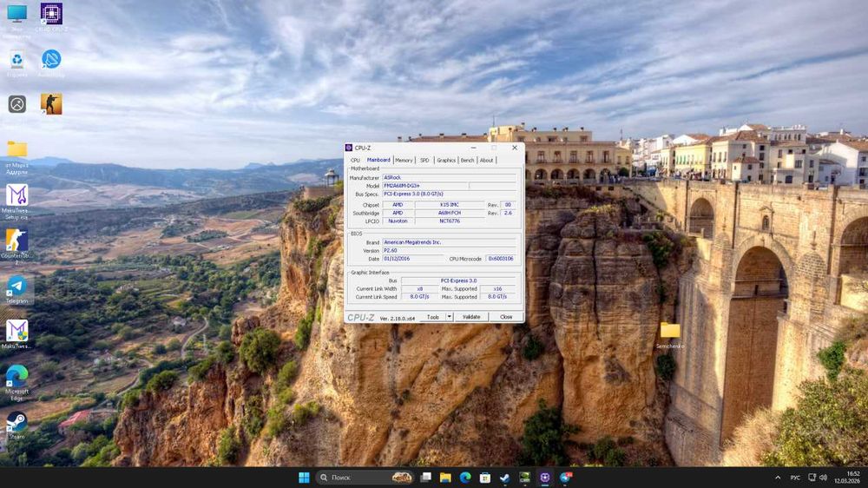Click BIOS brand American Megatrends Inc.
This screenshot has height=488, width=868.
click(x=449, y=242)
